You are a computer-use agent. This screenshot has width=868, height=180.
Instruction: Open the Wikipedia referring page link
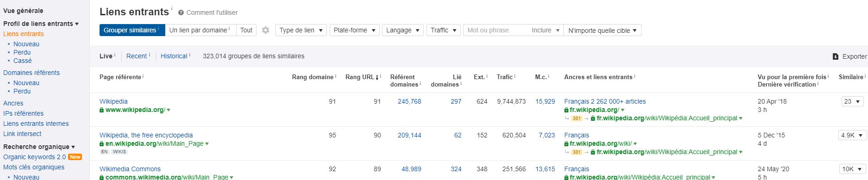pos(113,101)
